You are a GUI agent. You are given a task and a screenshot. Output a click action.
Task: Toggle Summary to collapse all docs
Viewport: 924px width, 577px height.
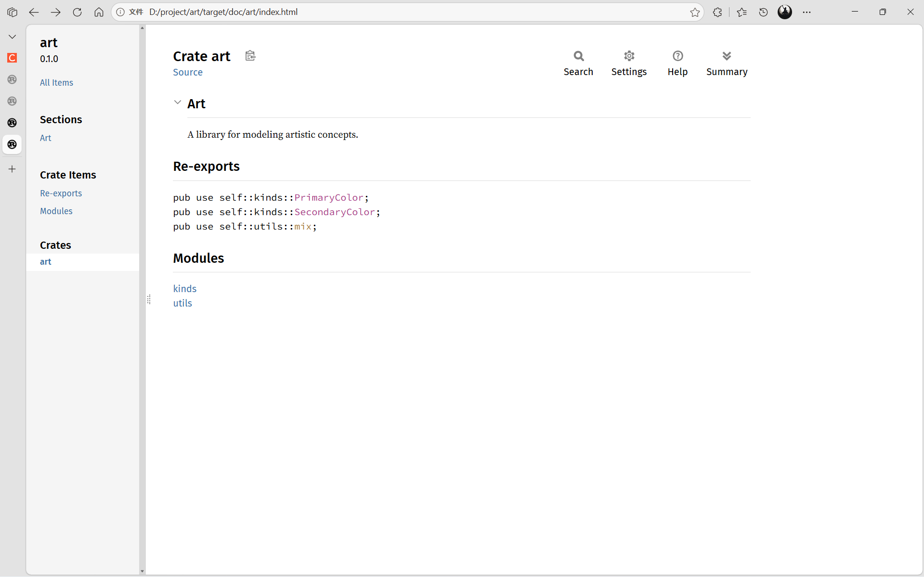(x=727, y=64)
